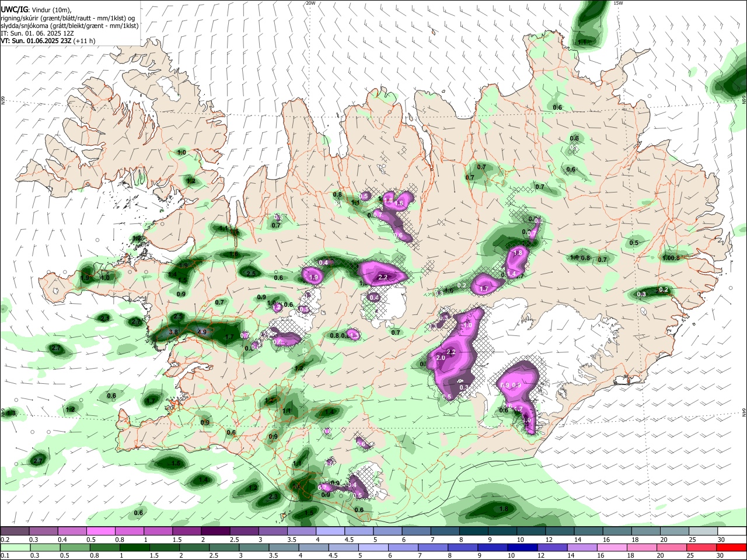Click the pale green 0.1 swatch, bottom legend row
Viewport: 747px width, 560px height.
click(x=15, y=547)
